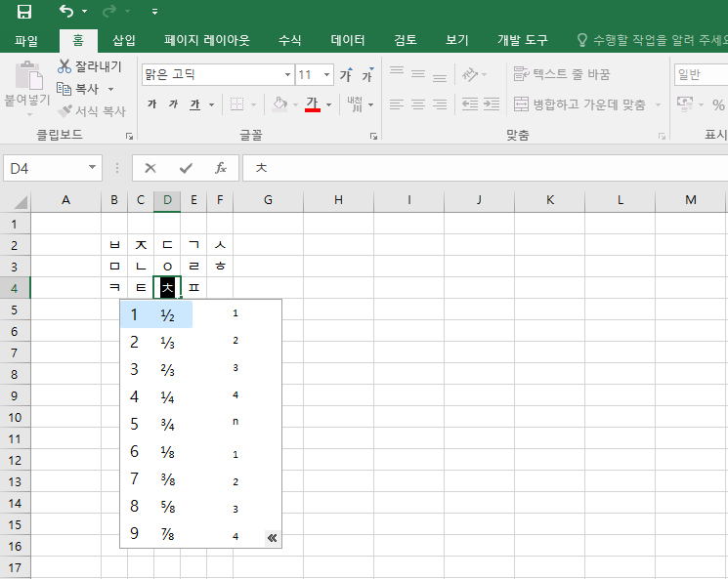Click the accounting number format icon
This screenshot has width=728, height=579.
685,103
